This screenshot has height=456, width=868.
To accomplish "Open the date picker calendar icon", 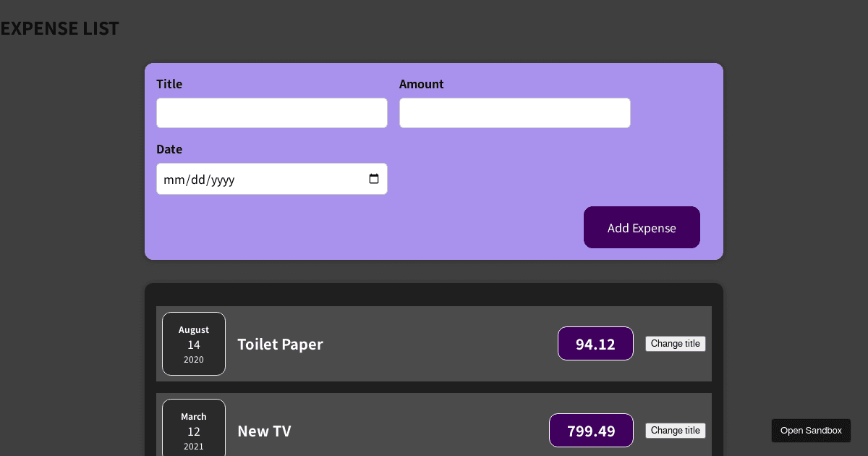I will tap(375, 178).
